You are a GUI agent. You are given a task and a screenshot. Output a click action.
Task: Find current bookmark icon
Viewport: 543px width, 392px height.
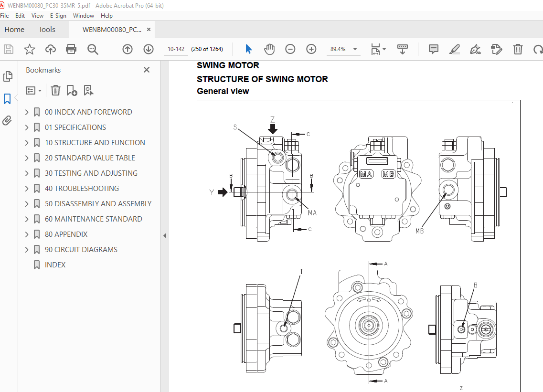[88, 90]
